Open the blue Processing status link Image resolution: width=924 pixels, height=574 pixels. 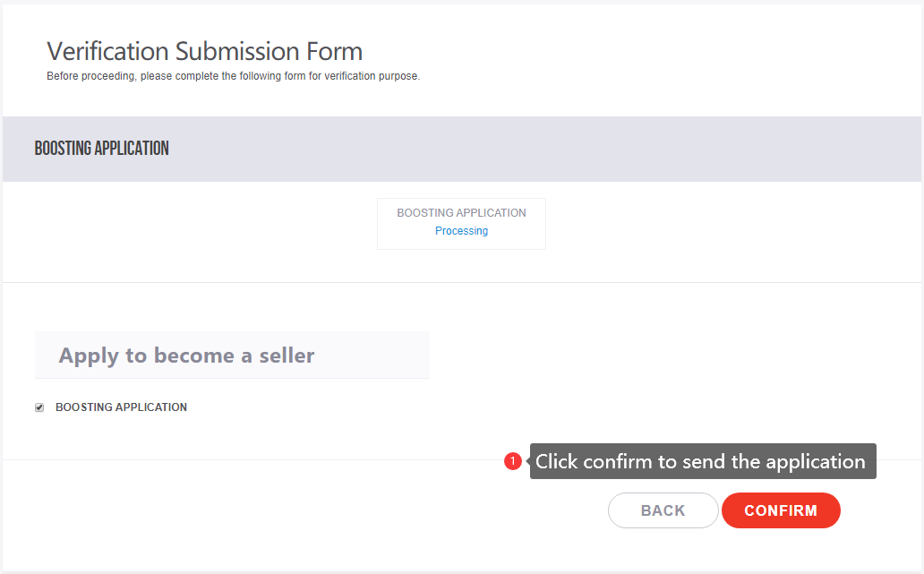point(461,231)
